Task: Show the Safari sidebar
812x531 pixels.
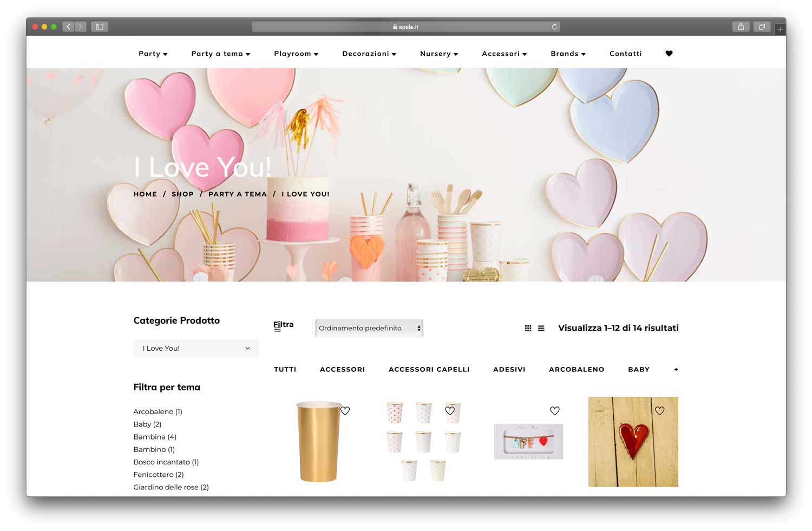Action: click(x=100, y=27)
